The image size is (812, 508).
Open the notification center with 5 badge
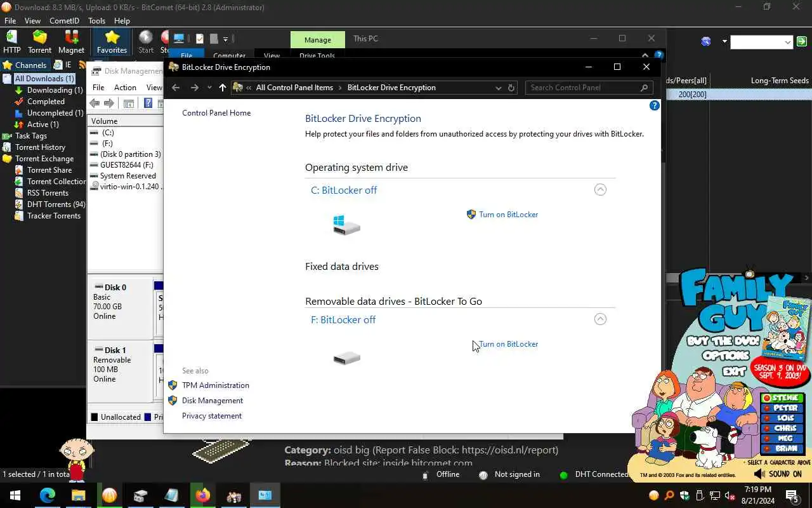point(792,495)
